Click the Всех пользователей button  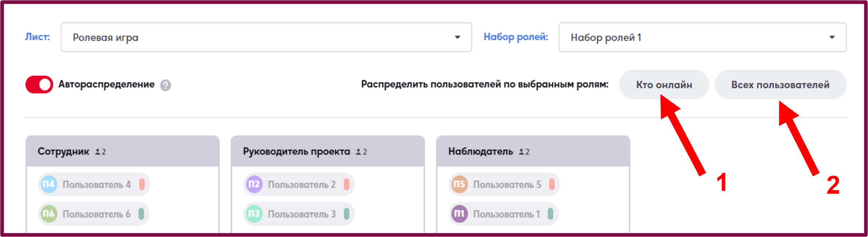[780, 85]
